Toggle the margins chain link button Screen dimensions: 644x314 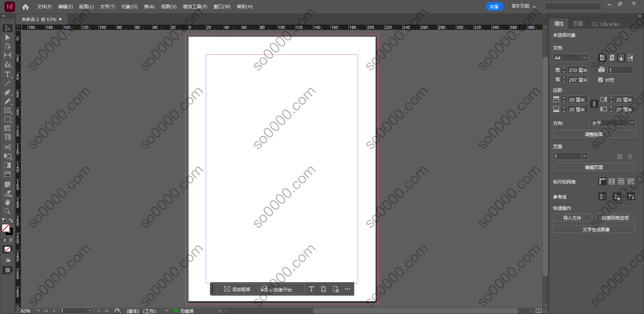tap(594, 104)
